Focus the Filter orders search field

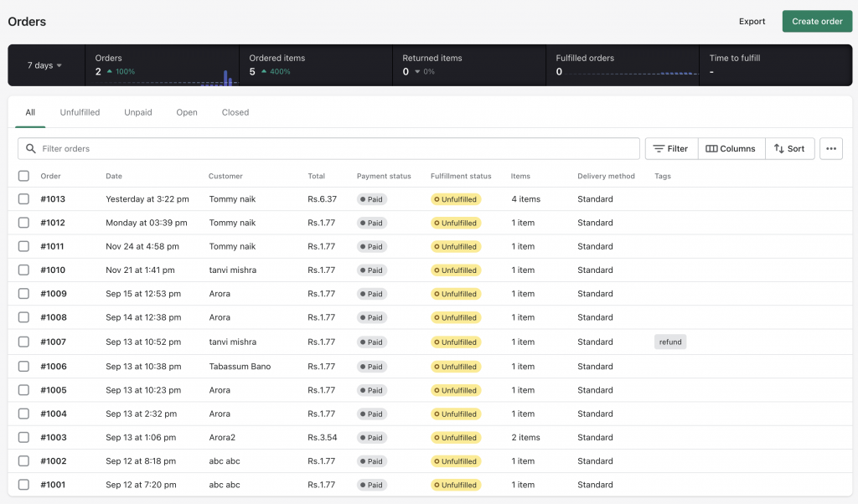click(x=335, y=149)
